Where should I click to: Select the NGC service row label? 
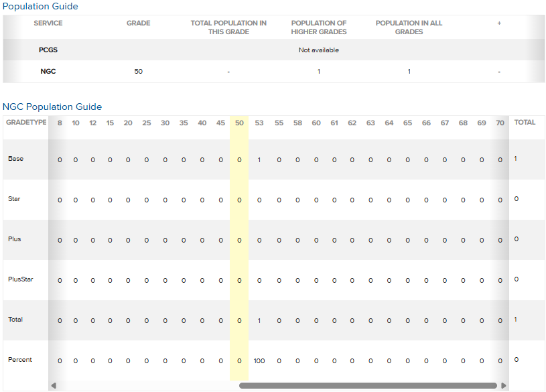[x=48, y=71]
